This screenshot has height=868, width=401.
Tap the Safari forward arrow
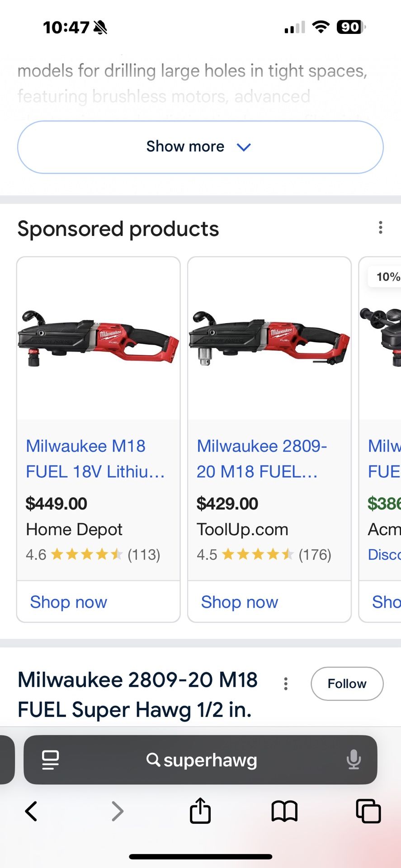pos(117,811)
